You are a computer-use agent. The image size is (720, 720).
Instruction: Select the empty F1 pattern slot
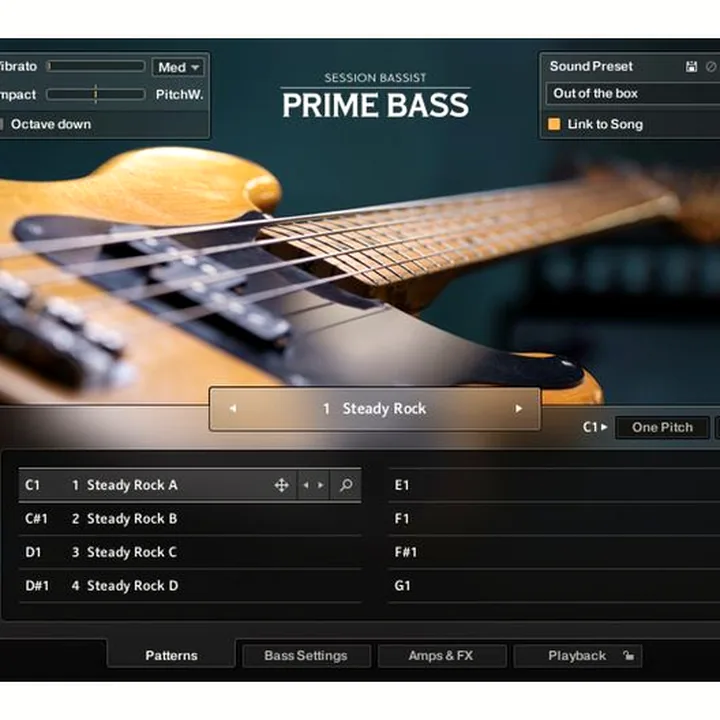coord(554,518)
